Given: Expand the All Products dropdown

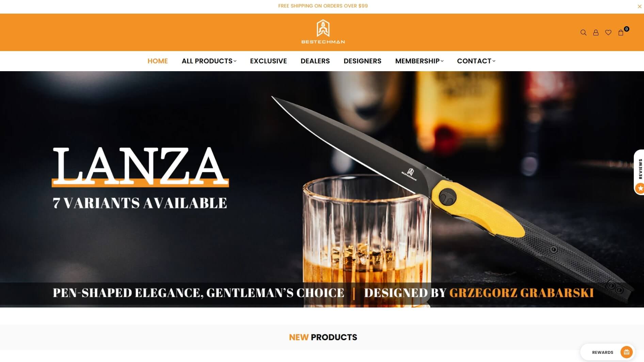Looking at the screenshot, I should [209, 61].
